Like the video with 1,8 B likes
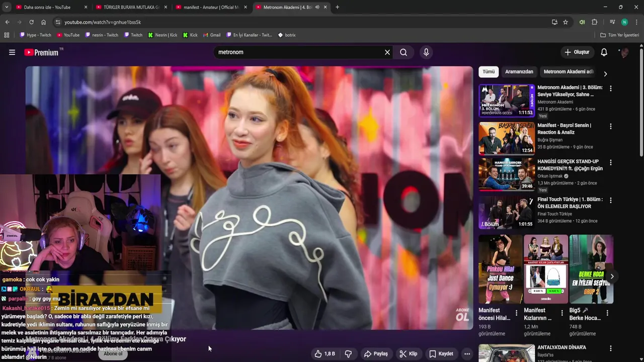Image resolution: width=644 pixels, height=362 pixels. pos(325,354)
